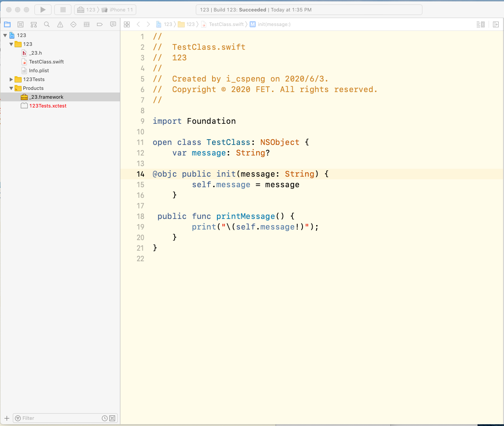Open the Find navigator magnifying glass

pyautogui.click(x=47, y=24)
